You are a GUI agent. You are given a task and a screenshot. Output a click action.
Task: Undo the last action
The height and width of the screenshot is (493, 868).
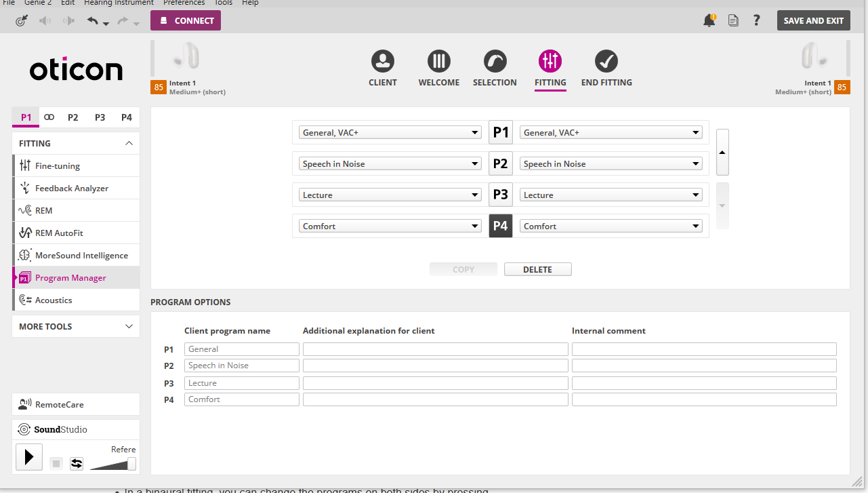point(93,20)
